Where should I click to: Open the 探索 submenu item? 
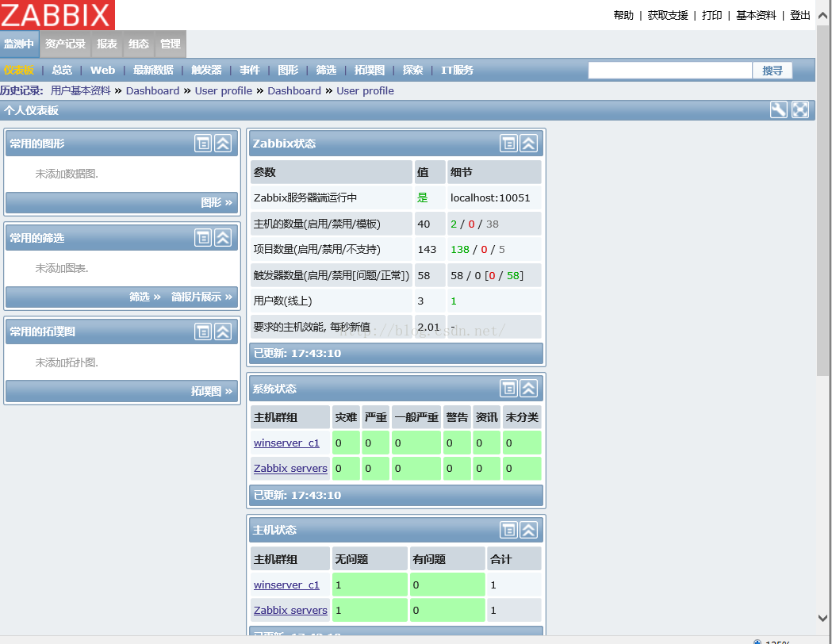[412, 70]
